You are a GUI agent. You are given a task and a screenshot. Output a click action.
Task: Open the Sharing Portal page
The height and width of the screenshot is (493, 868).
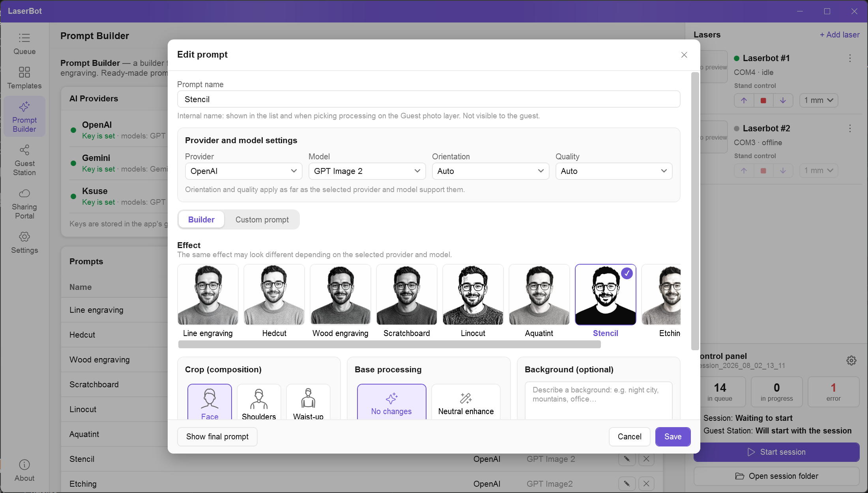(x=24, y=204)
